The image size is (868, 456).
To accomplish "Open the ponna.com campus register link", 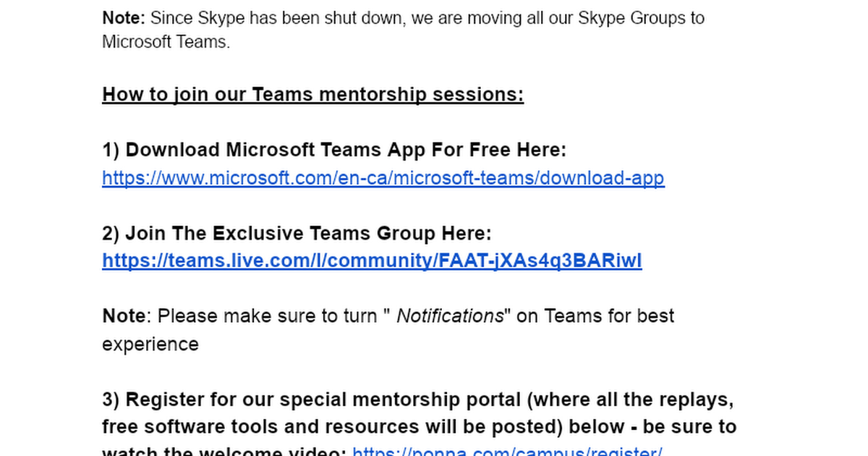I will 507,450.
